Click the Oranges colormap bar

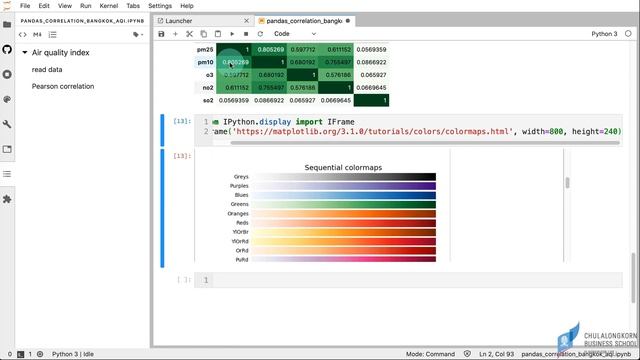click(343, 213)
